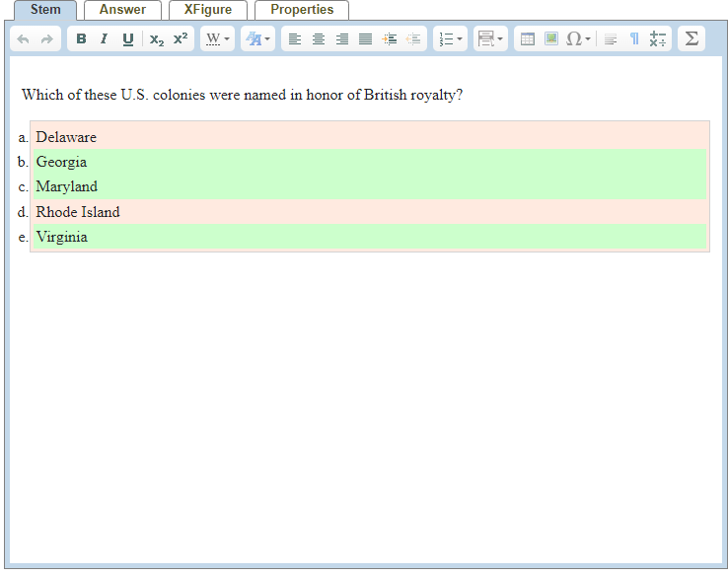728x576 pixels.
Task: Apply italic formatting
Action: [104, 39]
